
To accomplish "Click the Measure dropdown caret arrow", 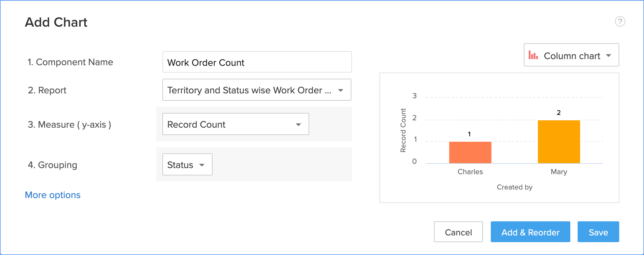I will click(298, 125).
